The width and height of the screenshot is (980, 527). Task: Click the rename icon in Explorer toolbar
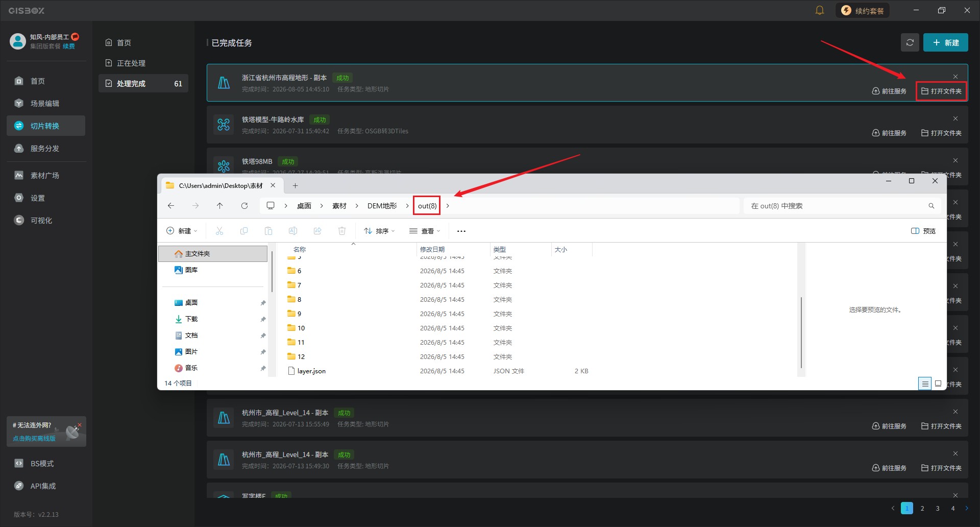[293, 231]
